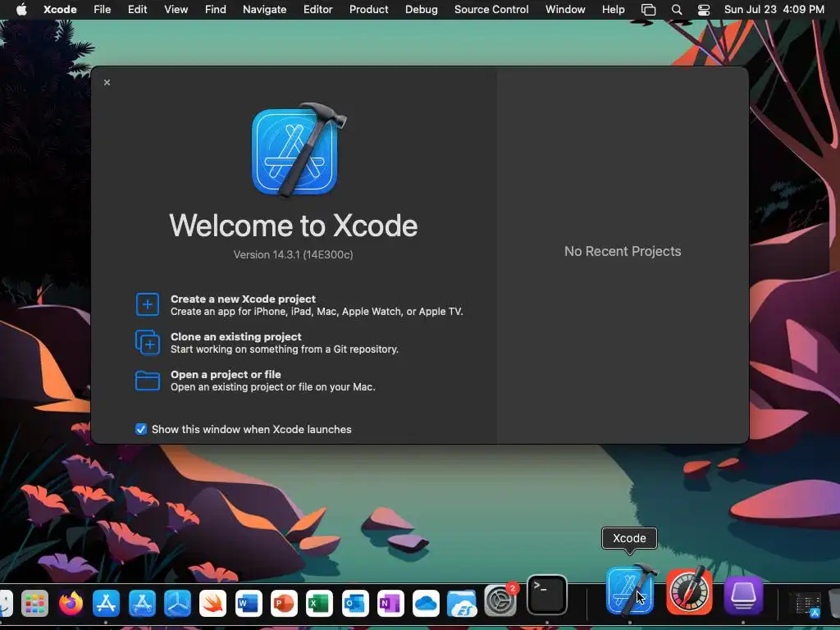
Task: Open the Edit menu
Action: 137,10
